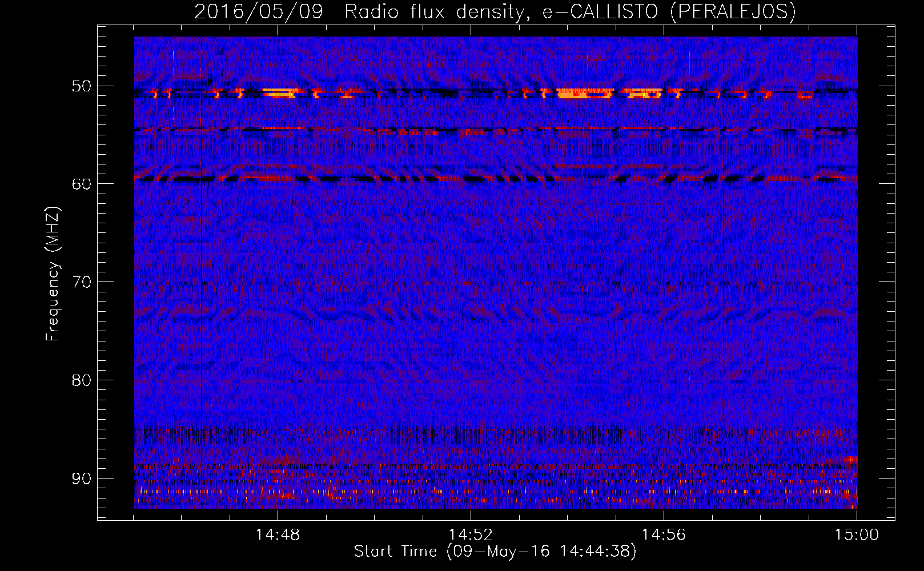Click the 14:52 time tick label
Viewport: 924px width, 571px height.
pyautogui.click(x=471, y=535)
